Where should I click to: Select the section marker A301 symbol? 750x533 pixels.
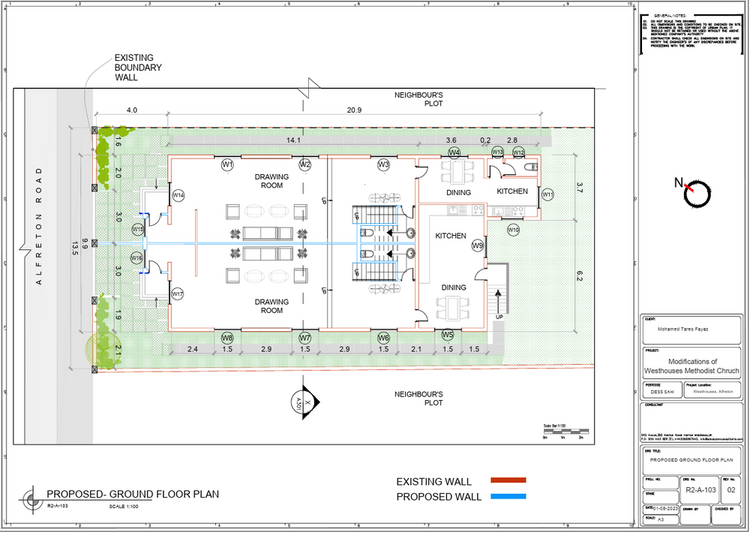click(308, 402)
